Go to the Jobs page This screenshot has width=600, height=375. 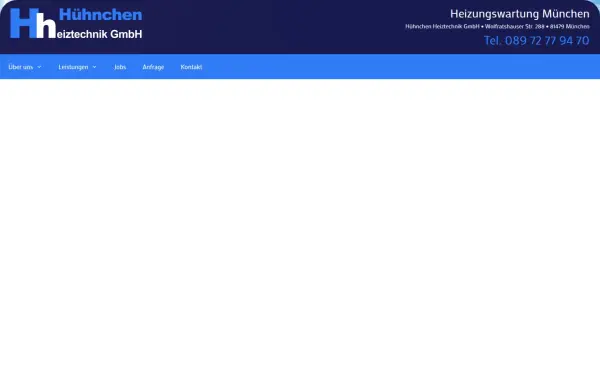tap(120, 67)
